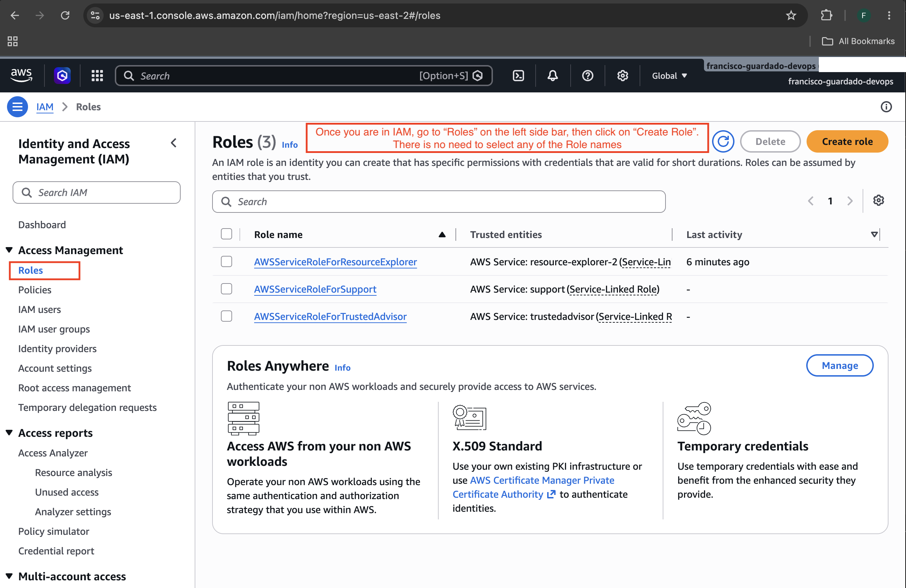Click the browser back arrow
Screen dimensions: 906x588
tap(15, 15)
